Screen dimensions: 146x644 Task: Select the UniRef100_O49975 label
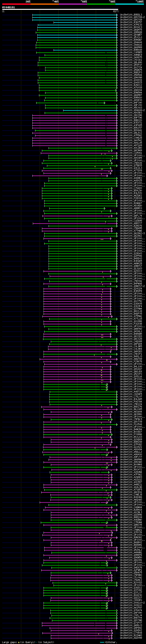coord(131,58)
